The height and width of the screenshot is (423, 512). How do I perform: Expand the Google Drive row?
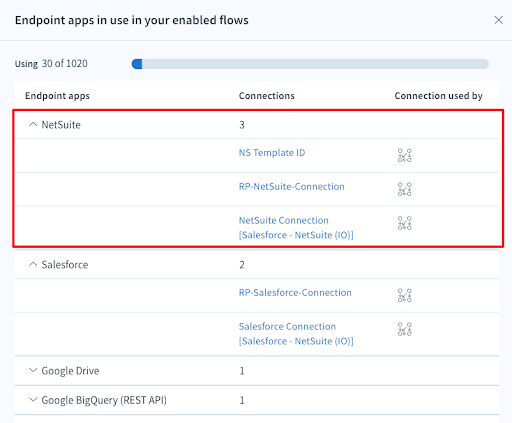click(x=33, y=370)
